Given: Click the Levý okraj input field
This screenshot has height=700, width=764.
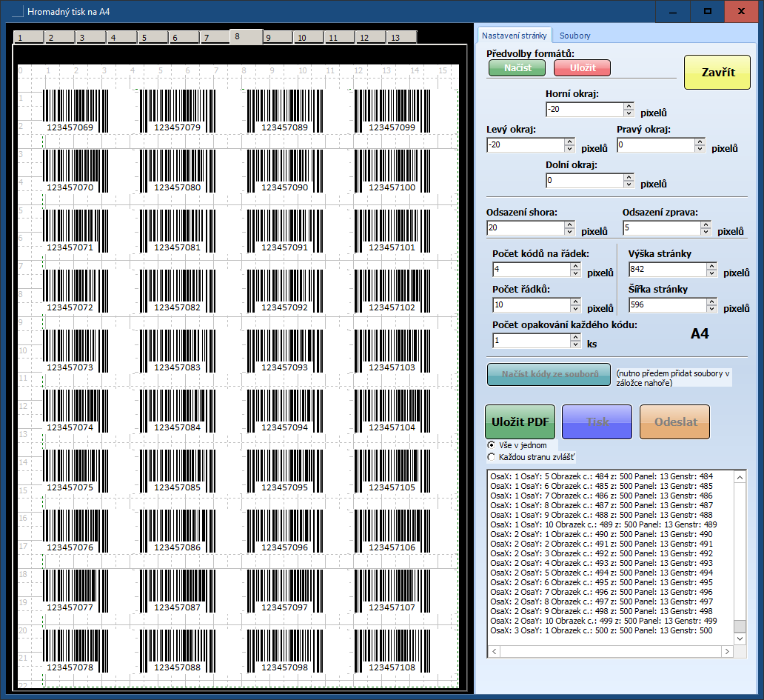Looking at the screenshot, I should click(x=526, y=144).
